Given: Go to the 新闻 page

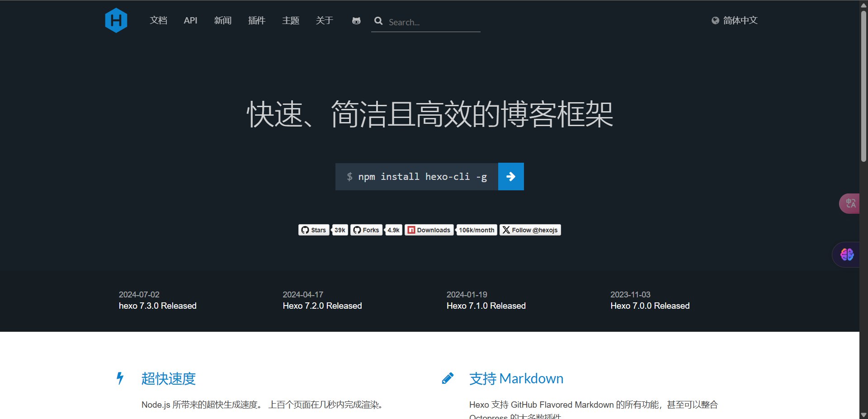Looking at the screenshot, I should (223, 20).
